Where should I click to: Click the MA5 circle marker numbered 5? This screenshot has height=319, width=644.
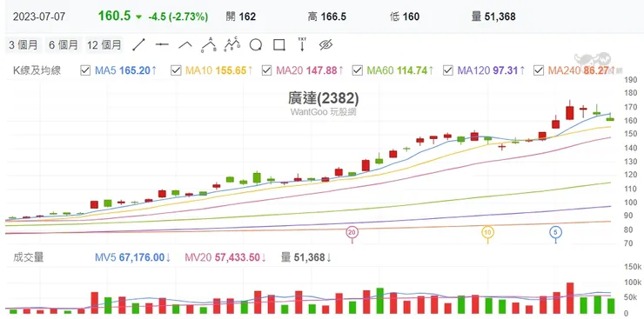pyautogui.click(x=556, y=232)
